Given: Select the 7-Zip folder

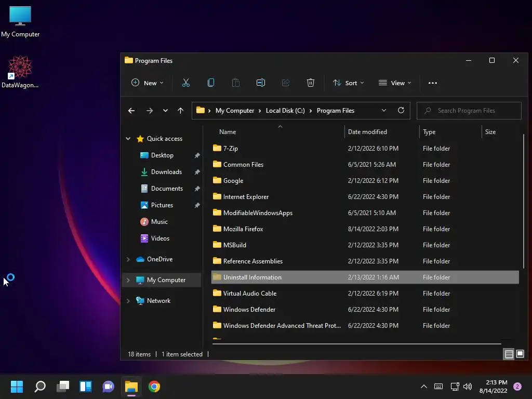Looking at the screenshot, I should click(365, 148).
